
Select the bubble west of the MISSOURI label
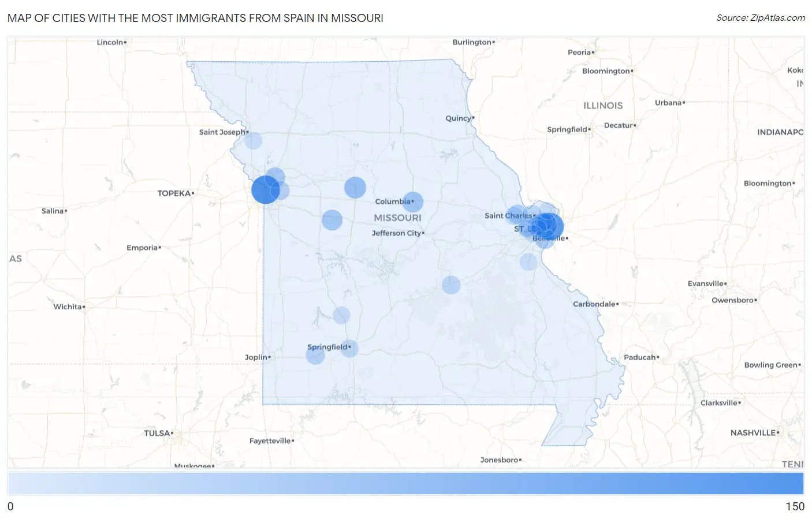pos(332,220)
